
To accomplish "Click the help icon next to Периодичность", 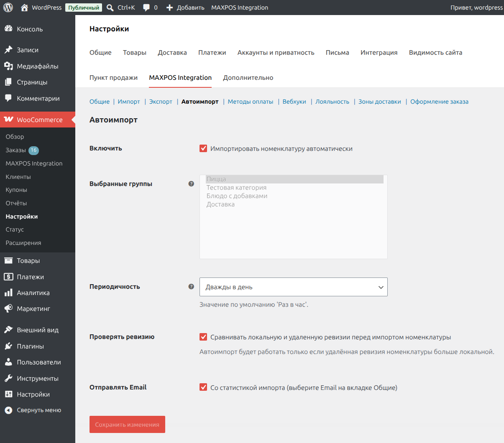I will click(191, 287).
